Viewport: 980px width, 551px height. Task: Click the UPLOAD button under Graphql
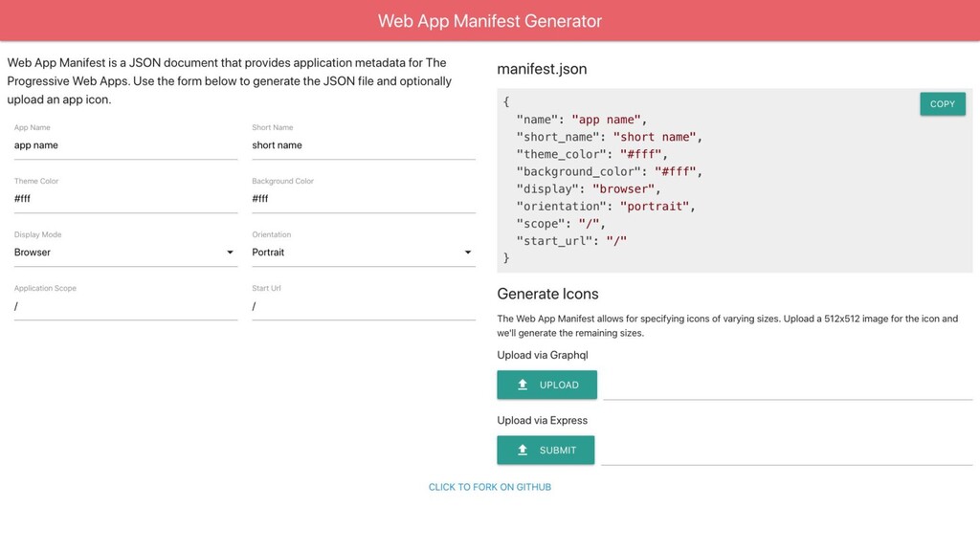click(x=547, y=385)
